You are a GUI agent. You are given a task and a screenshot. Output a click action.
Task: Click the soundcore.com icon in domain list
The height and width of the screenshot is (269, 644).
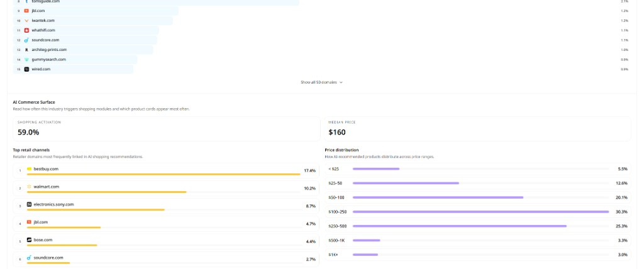[26, 40]
